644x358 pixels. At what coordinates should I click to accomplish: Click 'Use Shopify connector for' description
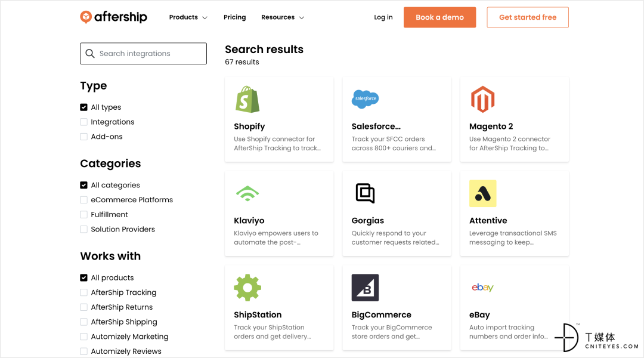(x=274, y=139)
